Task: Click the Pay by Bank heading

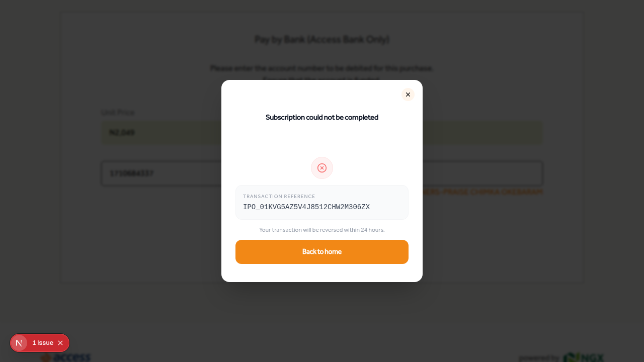Action: [322, 39]
